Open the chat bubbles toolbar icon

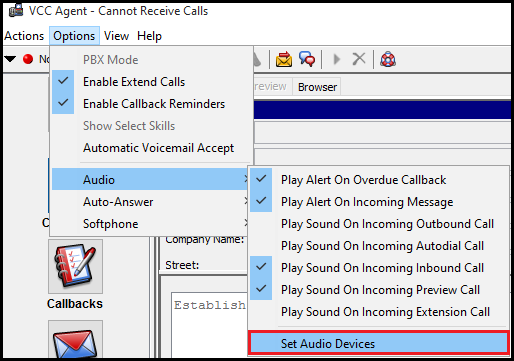coord(307,59)
